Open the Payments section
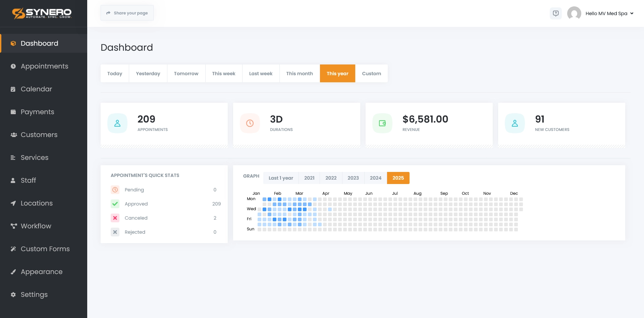 point(37,112)
